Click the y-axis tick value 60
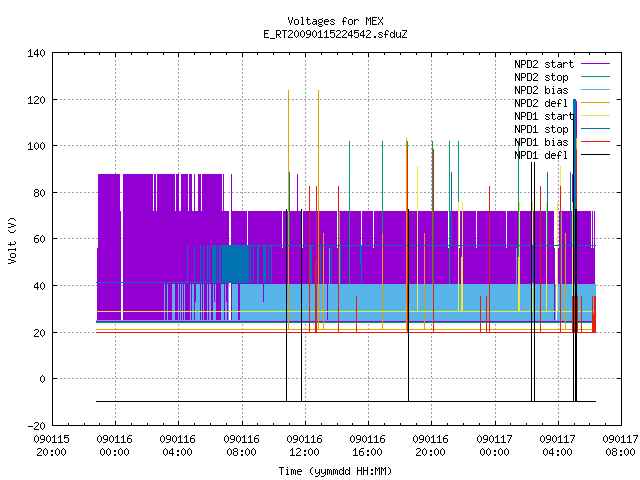Viewport: 640px width, 480px height. point(40,239)
